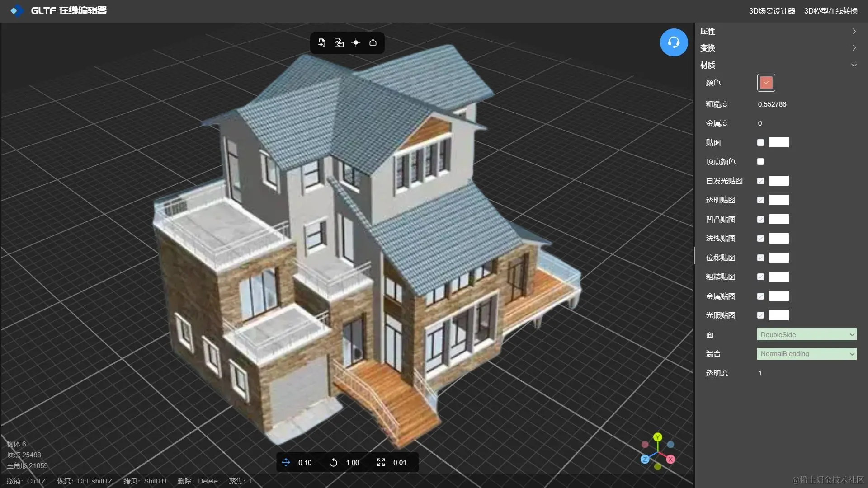Select the move translate snap icon

coord(286,462)
